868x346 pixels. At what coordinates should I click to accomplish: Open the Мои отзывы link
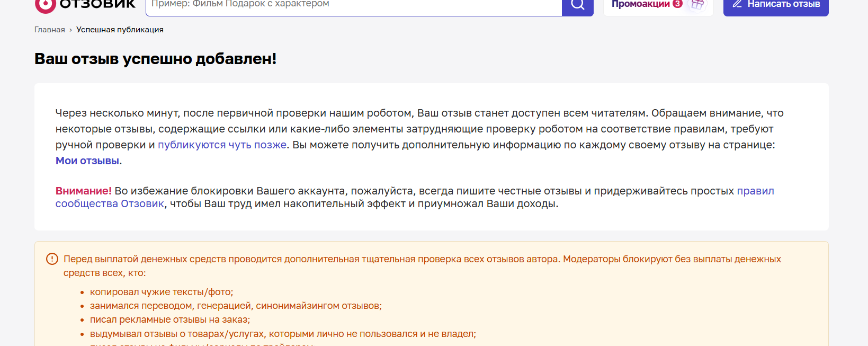coord(87,161)
